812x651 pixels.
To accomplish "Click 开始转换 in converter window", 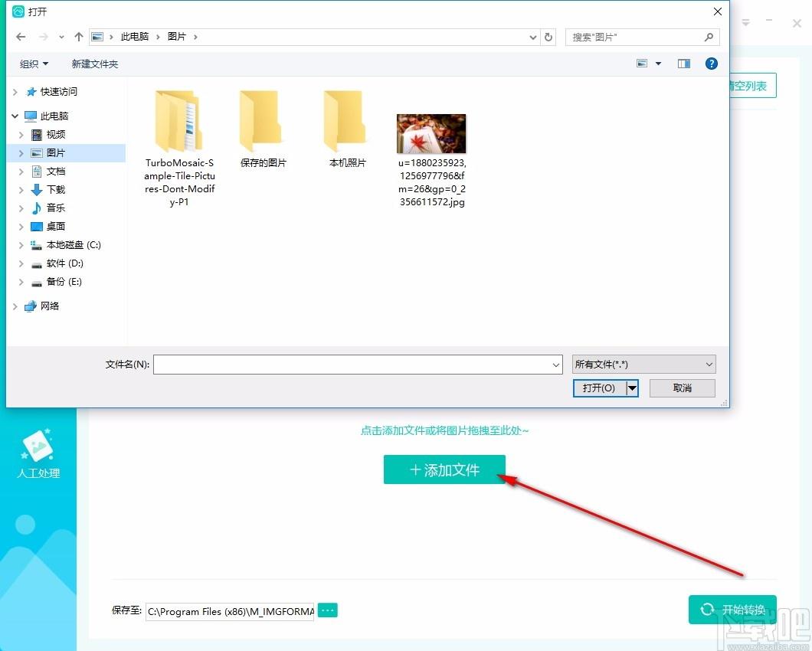I will tap(732, 610).
